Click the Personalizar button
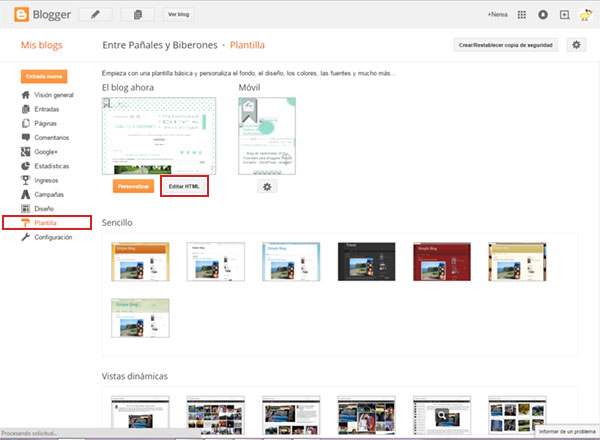Screen dimensions: 600x440 click(133, 186)
